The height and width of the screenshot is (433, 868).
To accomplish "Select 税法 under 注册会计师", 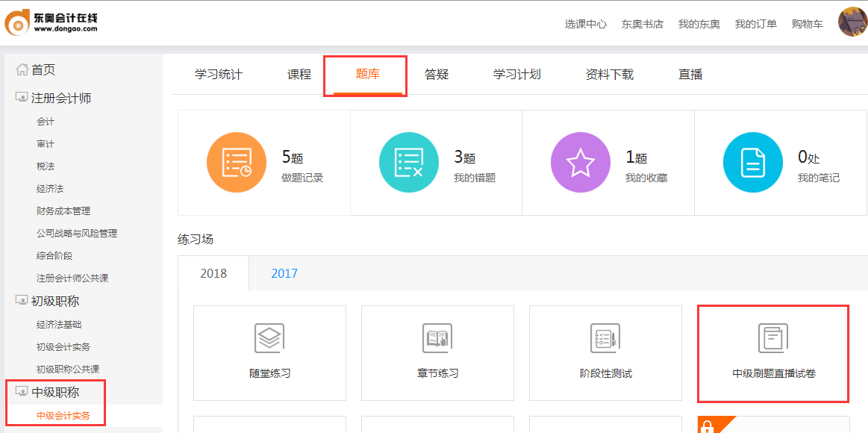I will [44, 166].
